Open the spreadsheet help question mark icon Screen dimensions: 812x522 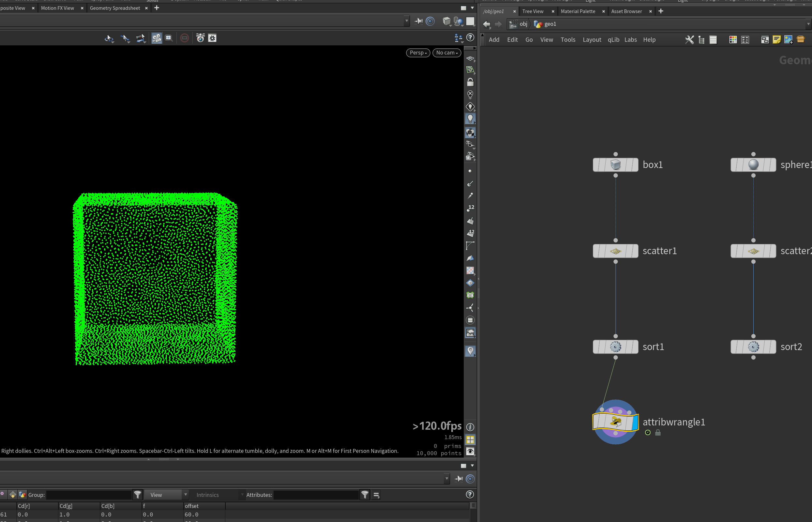tap(470, 495)
